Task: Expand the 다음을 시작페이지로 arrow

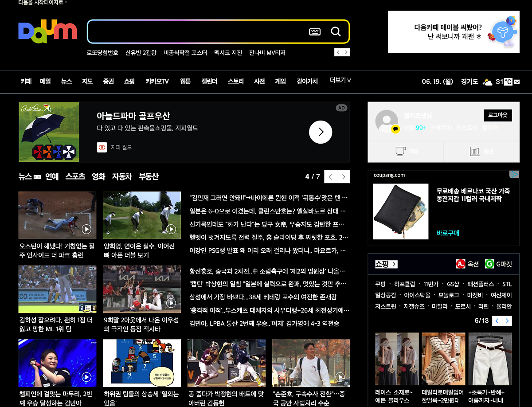Action: (x=66, y=2)
